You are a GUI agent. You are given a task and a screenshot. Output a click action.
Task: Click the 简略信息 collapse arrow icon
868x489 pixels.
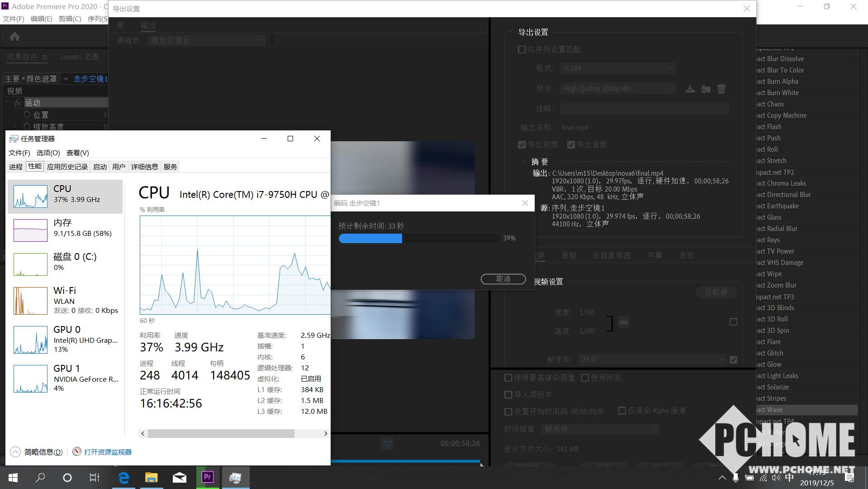pyautogui.click(x=15, y=452)
